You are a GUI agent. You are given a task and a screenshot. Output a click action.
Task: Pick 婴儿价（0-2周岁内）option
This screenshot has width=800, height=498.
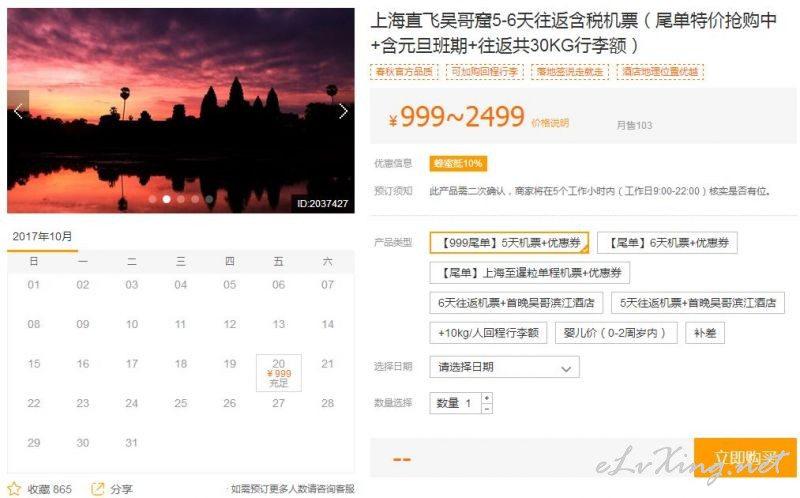tap(616, 333)
